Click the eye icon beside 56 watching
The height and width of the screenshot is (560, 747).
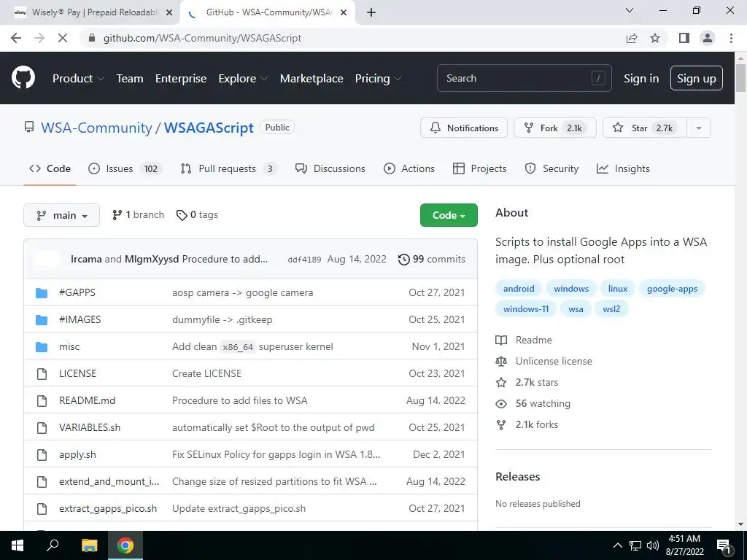[501, 404]
